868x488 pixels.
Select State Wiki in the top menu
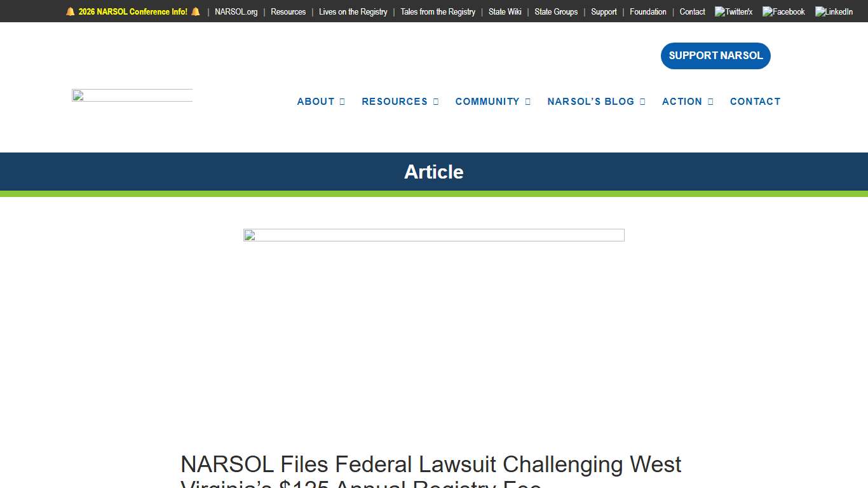[505, 11]
